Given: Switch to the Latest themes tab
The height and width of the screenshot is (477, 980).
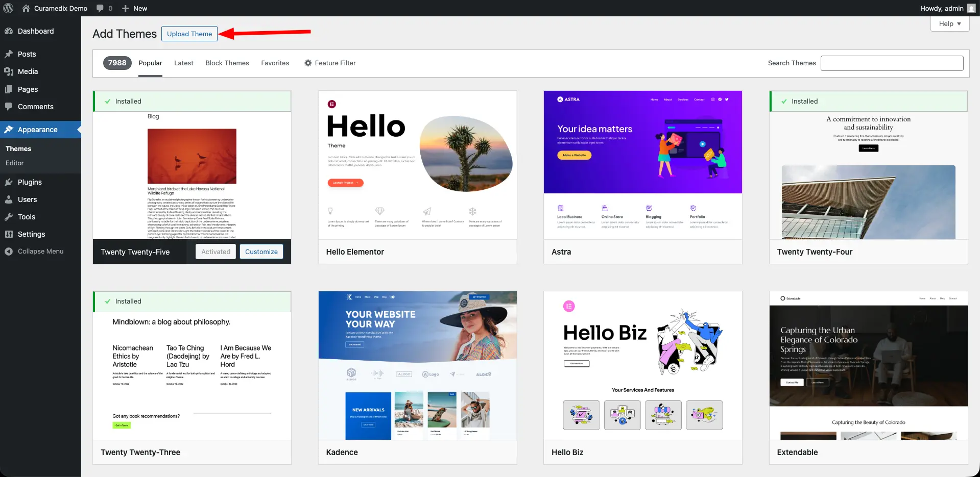Looking at the screenshot, I should click(183, 63).
